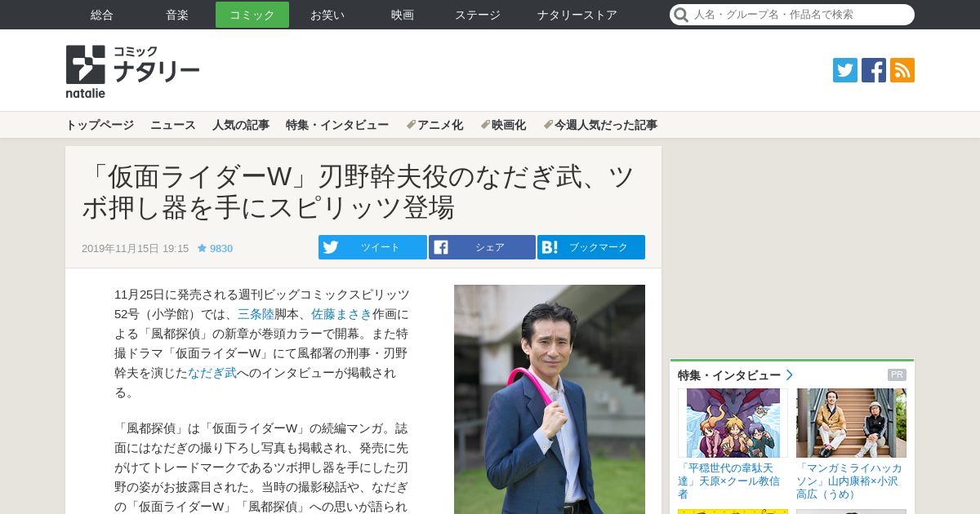Open the ニュース menu item

click(x=173, y=125)
